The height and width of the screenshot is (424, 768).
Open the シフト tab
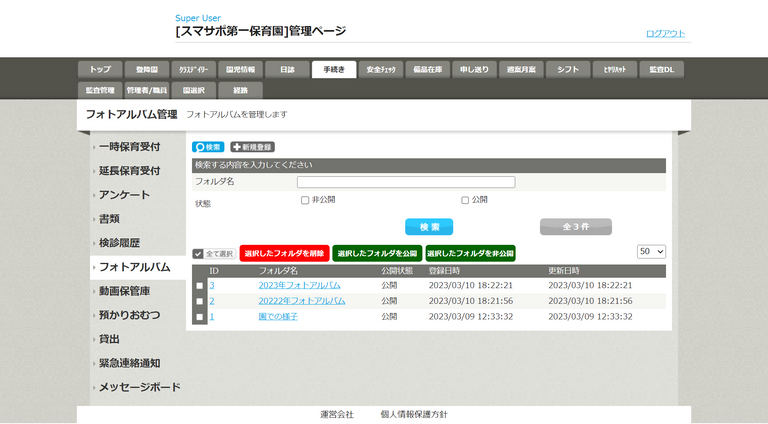tap(567, 70)
